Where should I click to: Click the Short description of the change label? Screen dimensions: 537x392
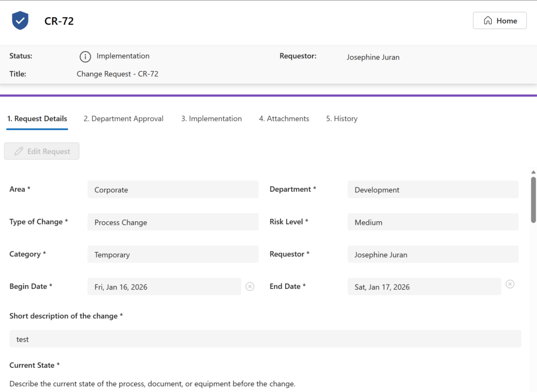pyautogui.click(x=66, y=316)
